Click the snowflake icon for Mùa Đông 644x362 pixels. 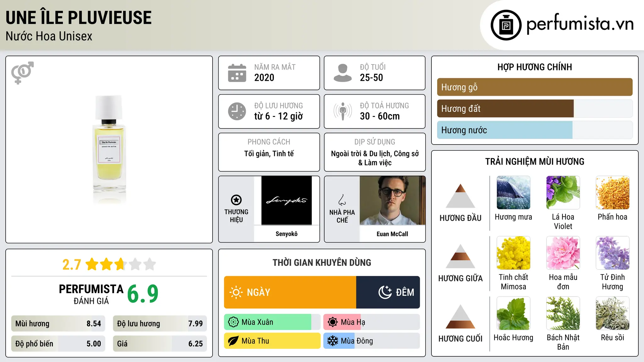(332, 341)
